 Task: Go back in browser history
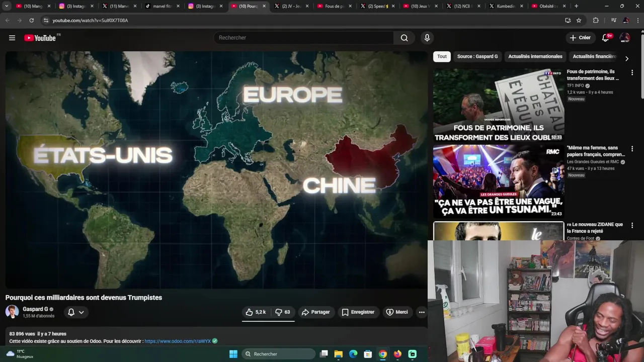(x=7, y=20)
